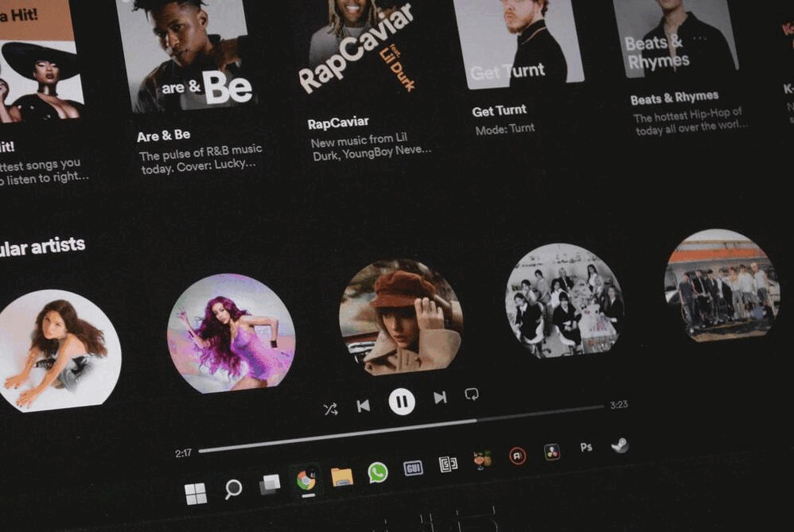Image resolution: width=794 pixels, height=532 pixels.
Task: Toggle shuffle playback
Action: coord(331,409)
